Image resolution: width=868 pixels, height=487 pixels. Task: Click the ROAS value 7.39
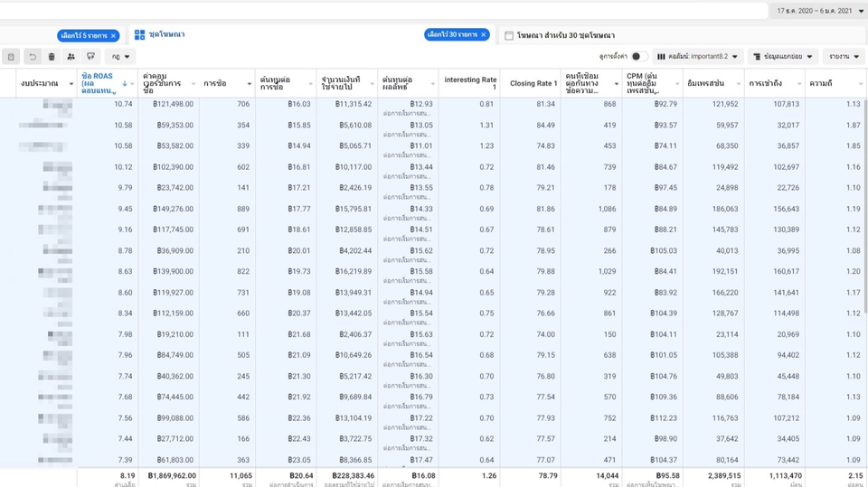coord(125,460)
